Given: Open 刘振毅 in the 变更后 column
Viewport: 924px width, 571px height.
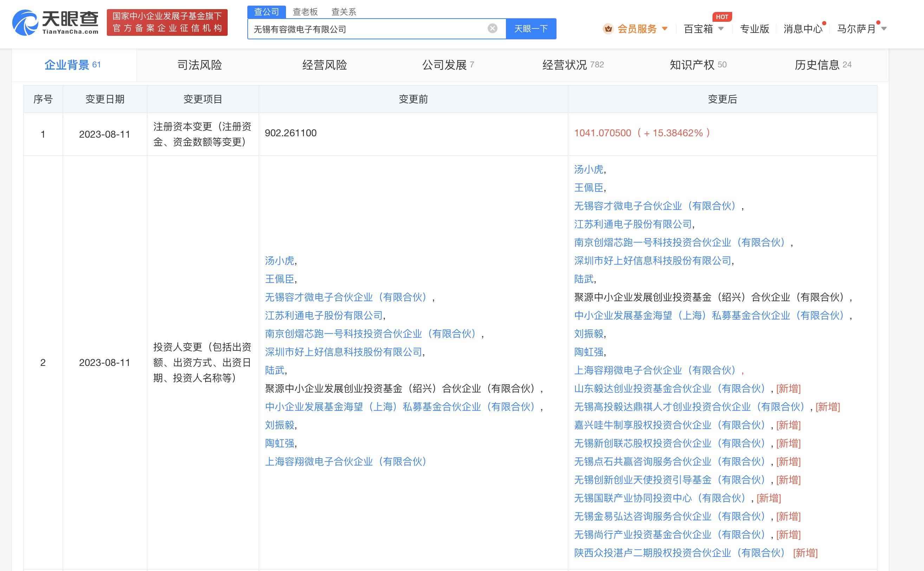Looking at the screenshot, I should 589,334.
